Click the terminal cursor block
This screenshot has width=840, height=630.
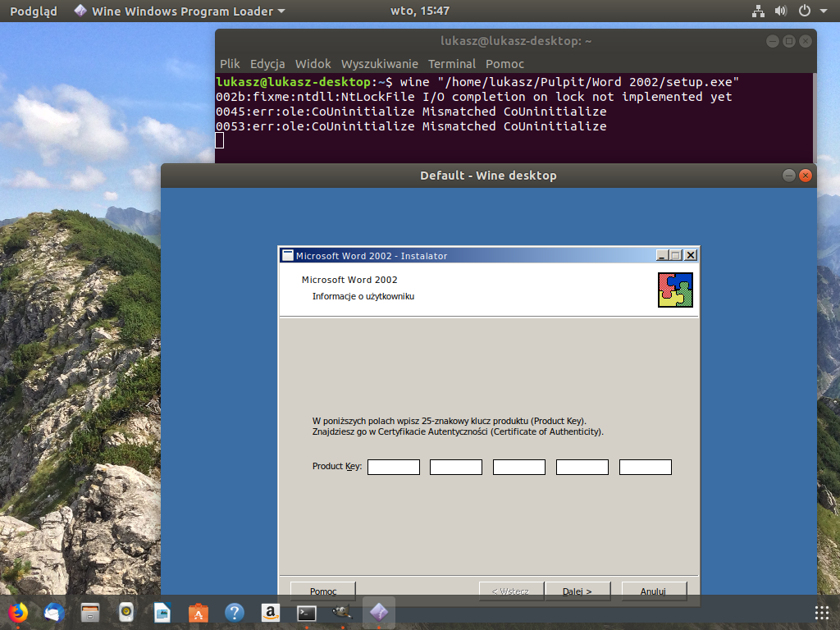point(220,140)
